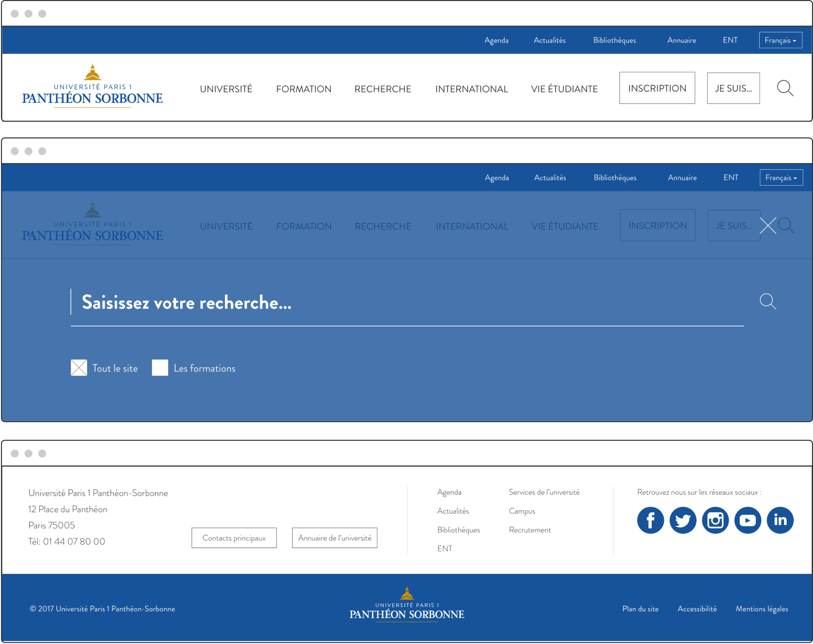Toggle the 'Tout le site' checkbox
Screen dimensions: 813x644
point(79,368)
